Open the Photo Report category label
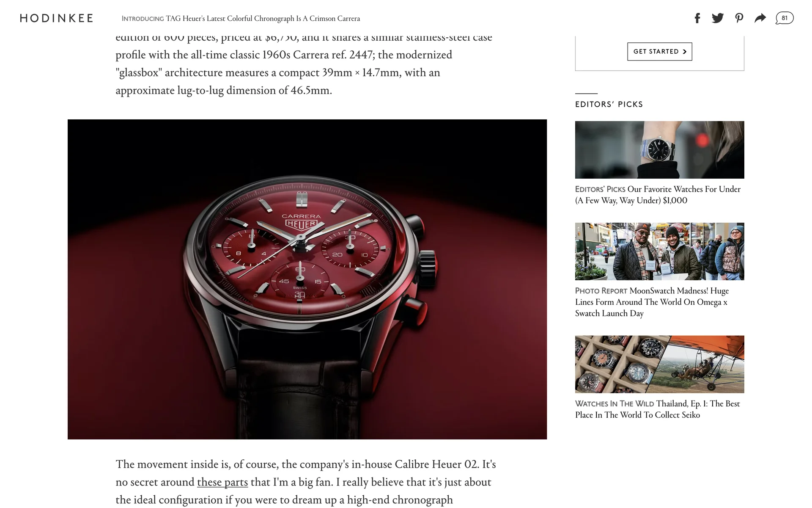The image size is (812, 508). coord(601,291)
